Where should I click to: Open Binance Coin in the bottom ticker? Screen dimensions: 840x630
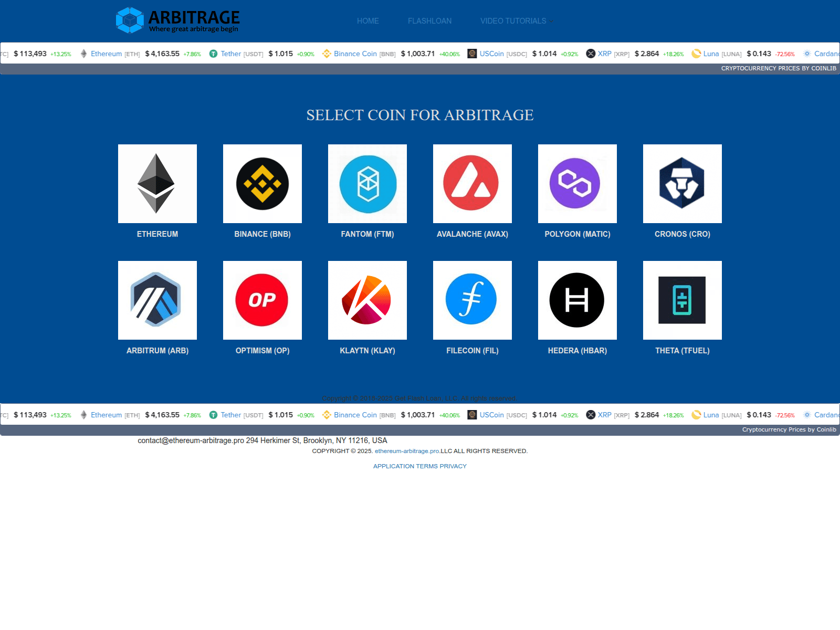355,415
